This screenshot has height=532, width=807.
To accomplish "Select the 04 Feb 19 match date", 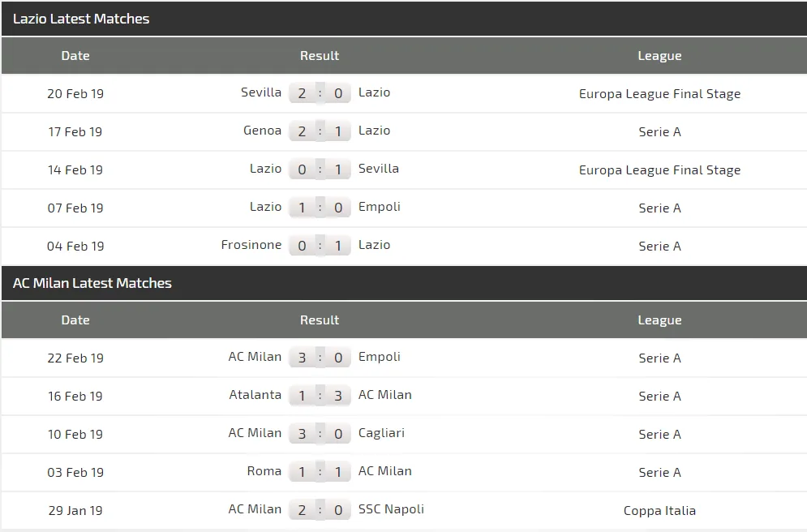I will (x=75, y=246).
